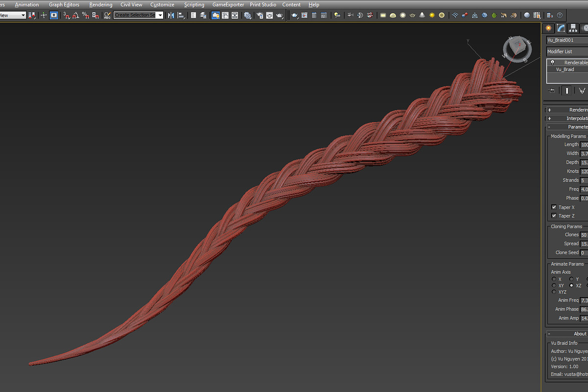Click Make Unique icon below stack
Image resolution: width=588 pixels, height=392 pixels.
582,91
